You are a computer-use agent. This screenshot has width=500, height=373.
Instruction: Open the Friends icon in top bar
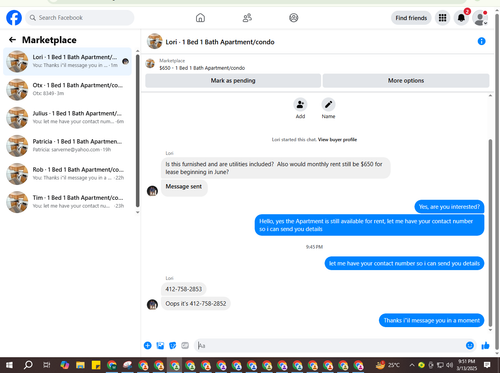coord(247,18)
